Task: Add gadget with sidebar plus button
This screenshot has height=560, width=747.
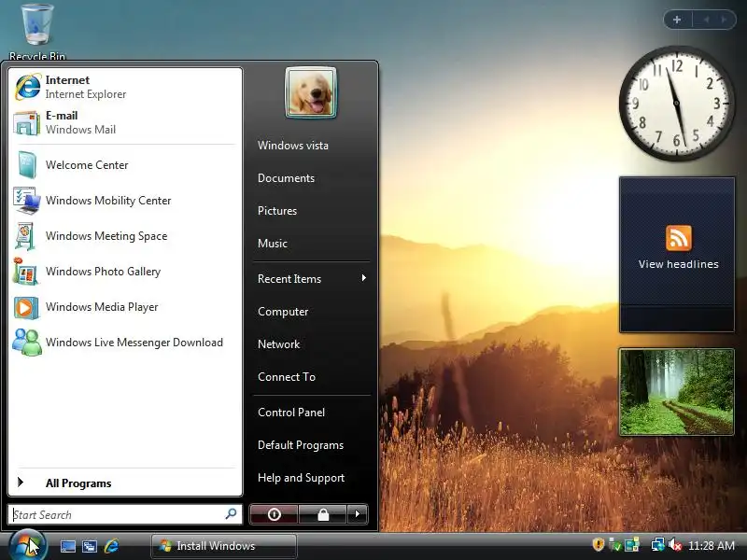Action: 677,20
